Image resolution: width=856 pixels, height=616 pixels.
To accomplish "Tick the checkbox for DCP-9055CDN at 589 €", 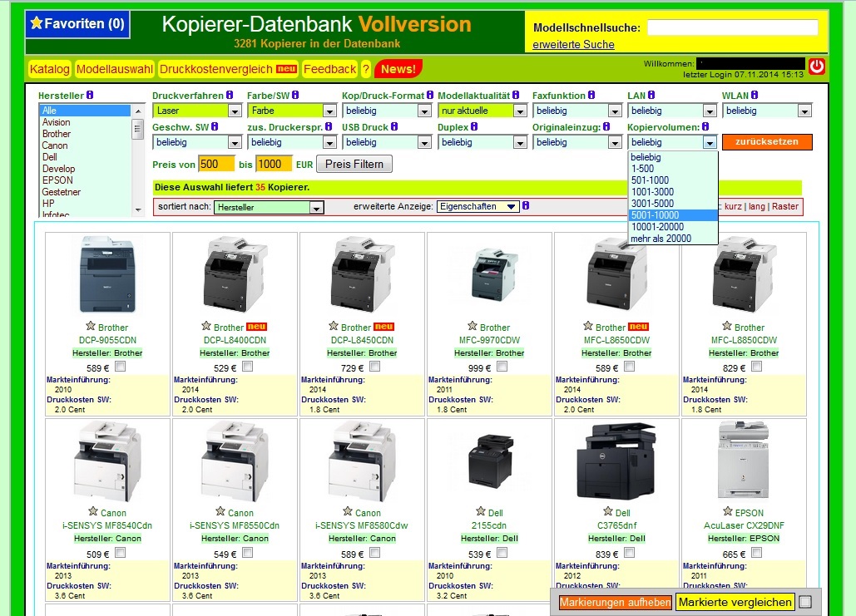I will [x=120, y=367].
